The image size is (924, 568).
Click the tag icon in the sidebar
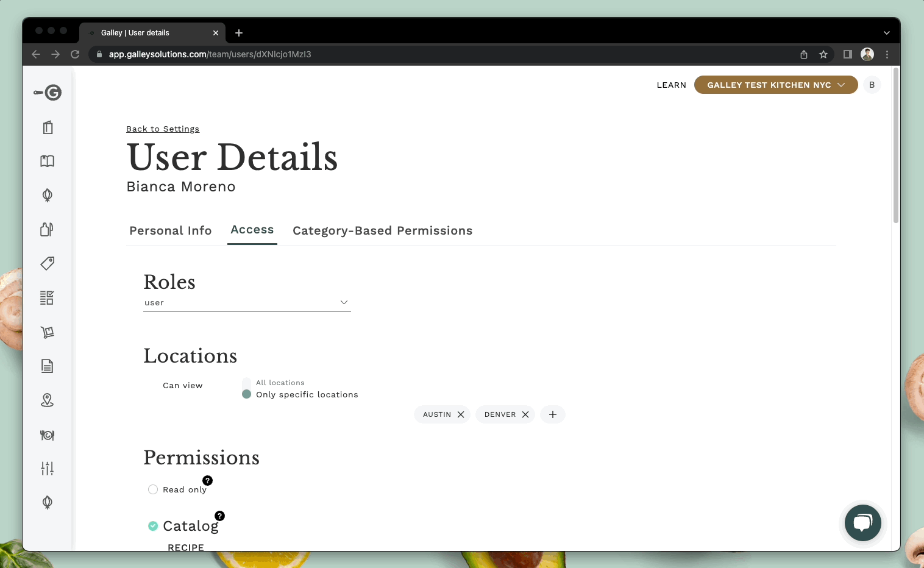[x=47, y=263]
